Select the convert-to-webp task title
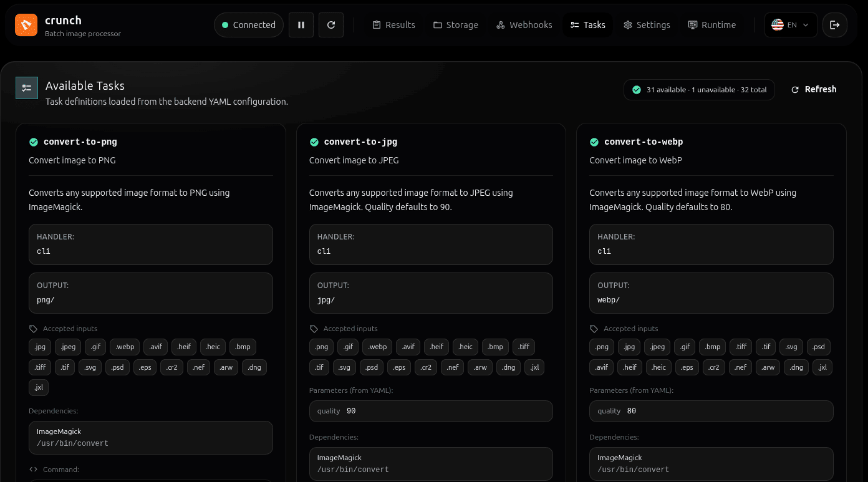This screenshot has height=482, width=868. [644, 142]
